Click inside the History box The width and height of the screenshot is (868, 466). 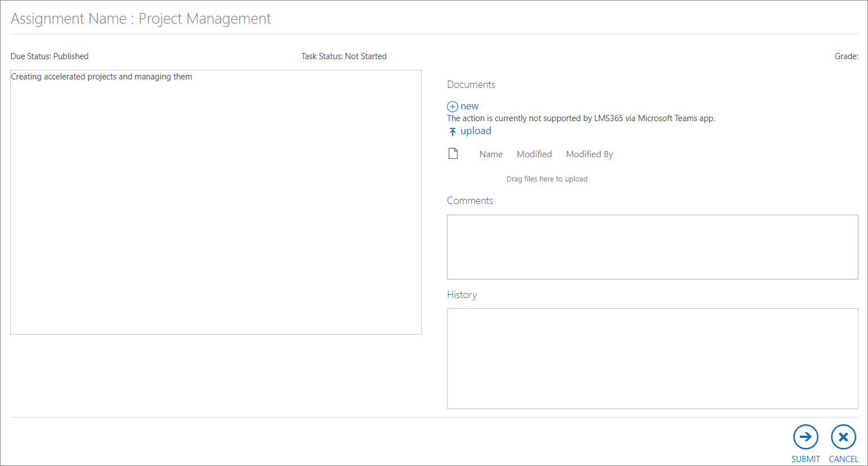(x=652, y=358)
